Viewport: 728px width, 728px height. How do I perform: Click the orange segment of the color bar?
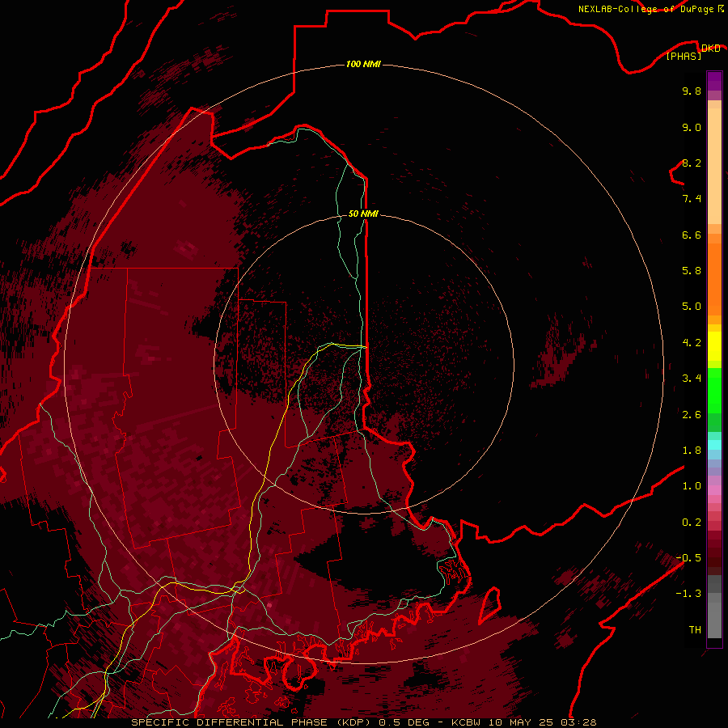714,278
